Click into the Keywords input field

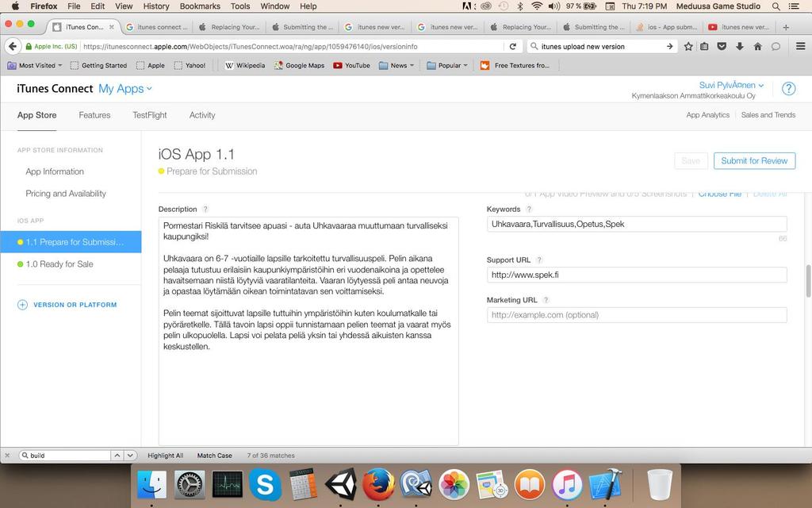(637, 224)
